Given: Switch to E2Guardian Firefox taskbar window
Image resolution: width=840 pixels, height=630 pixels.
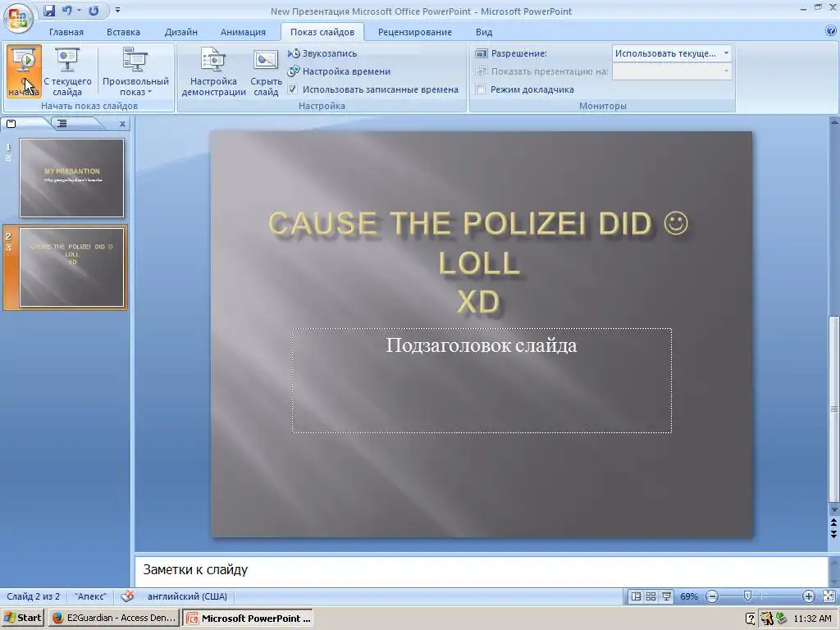Looking at the screenshot, I should point(113,619).
